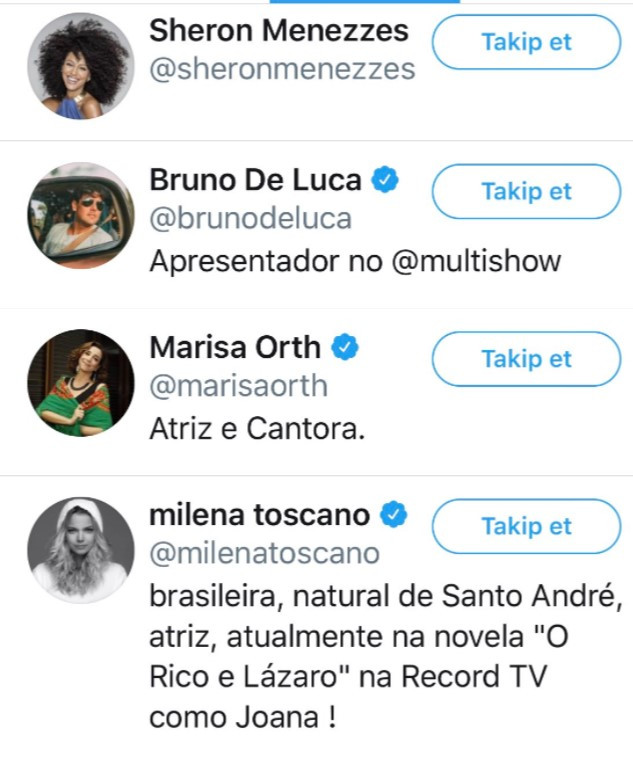Open Bruno De Luca's avatar photo
633x757 pixels.
80,216
